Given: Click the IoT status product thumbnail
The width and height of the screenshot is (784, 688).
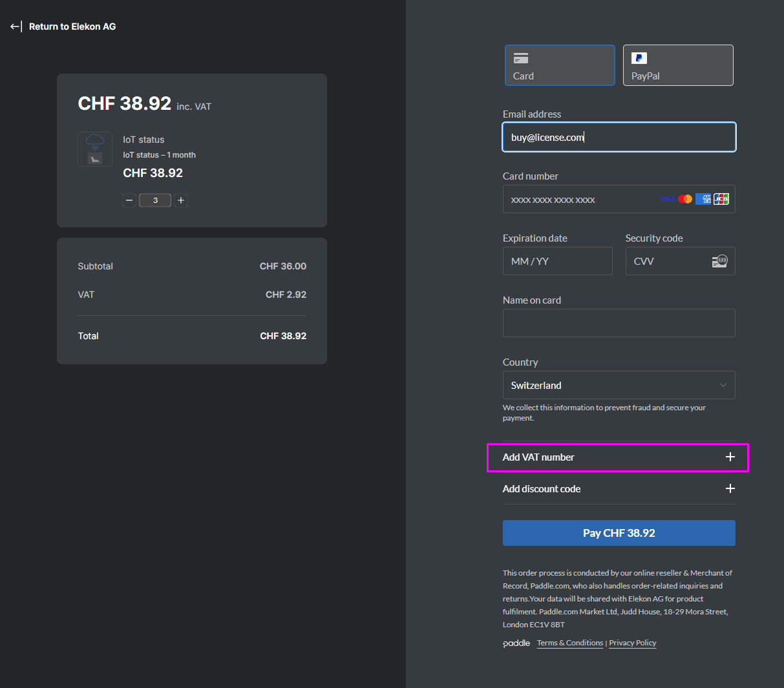Looking at the screenshot, I should click(95, 149).
